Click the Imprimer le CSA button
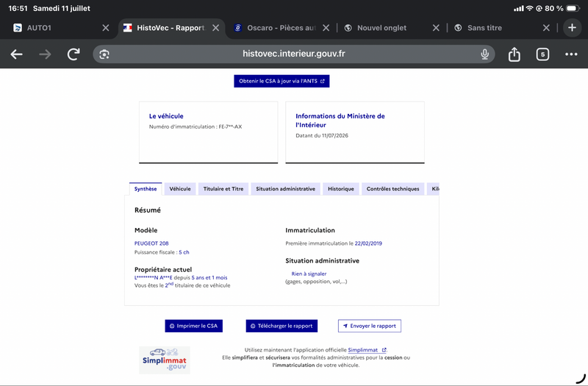 click(193, 326)
